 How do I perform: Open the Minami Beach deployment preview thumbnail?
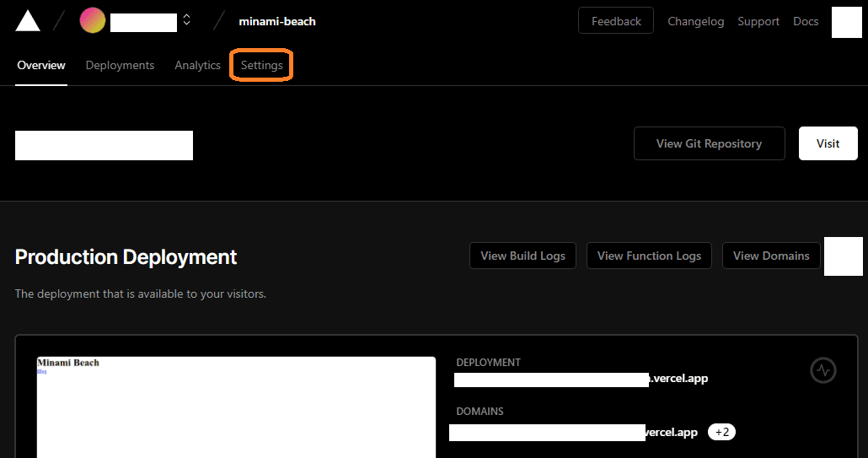coord(236,407)
